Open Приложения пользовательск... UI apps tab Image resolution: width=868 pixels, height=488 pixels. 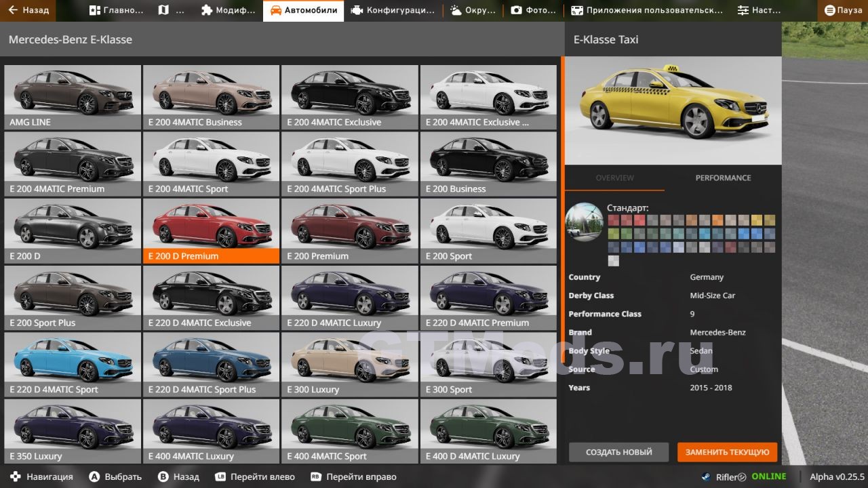point(647,10)
